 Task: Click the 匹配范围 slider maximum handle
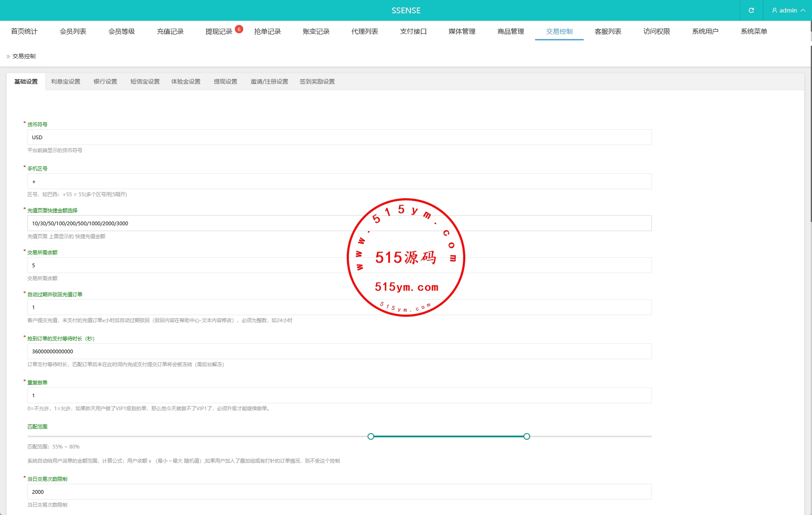[527, 436]
